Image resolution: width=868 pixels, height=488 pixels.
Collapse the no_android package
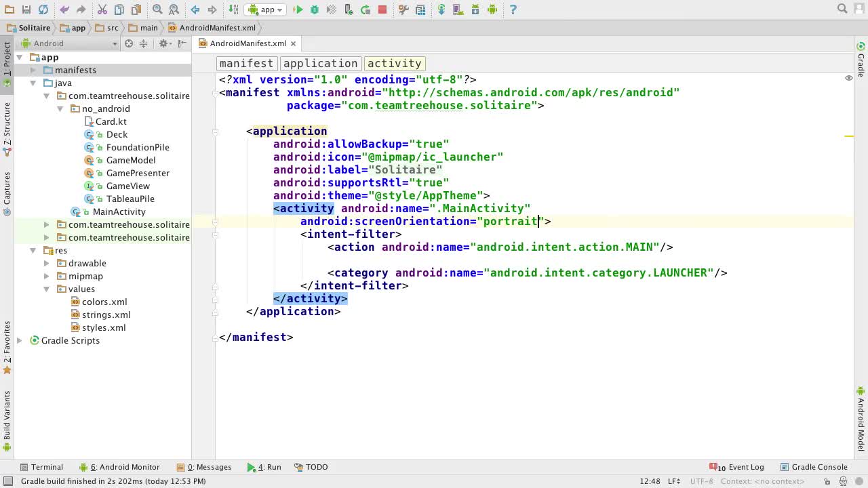tap(60, 109)
